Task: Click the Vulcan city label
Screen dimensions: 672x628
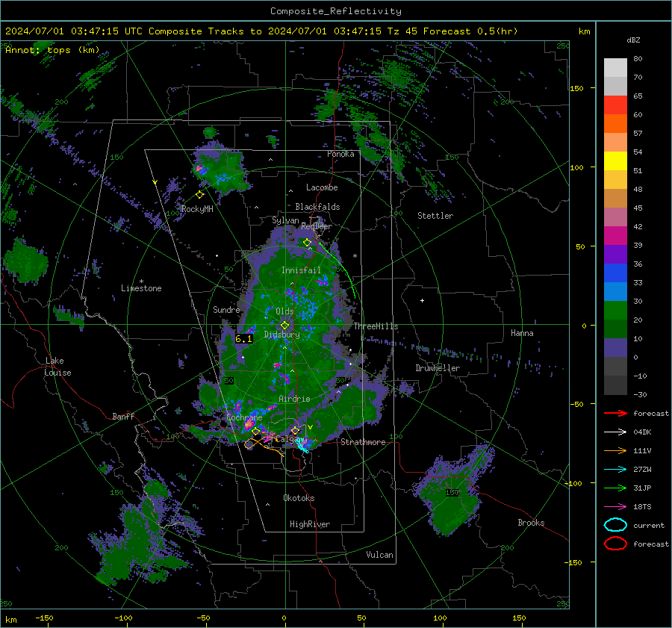Action: 380,555
